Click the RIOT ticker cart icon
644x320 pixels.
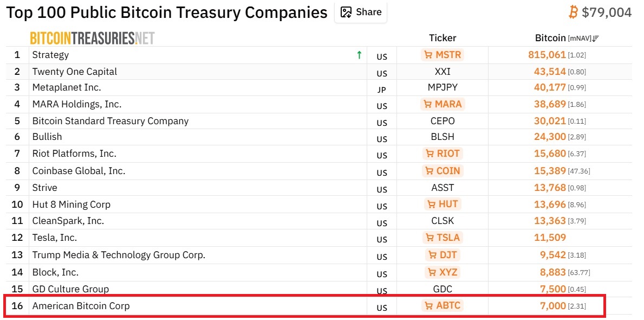click(430, 153)
